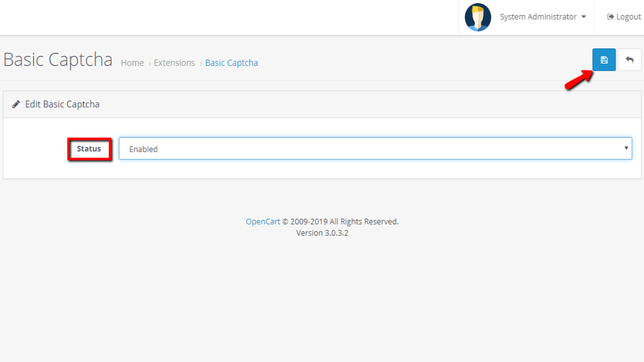644x362 pixels.
Task: Click the 2009-2019 All Rights Reserved text
Action: pyautogui.click(x=344, y=221)
